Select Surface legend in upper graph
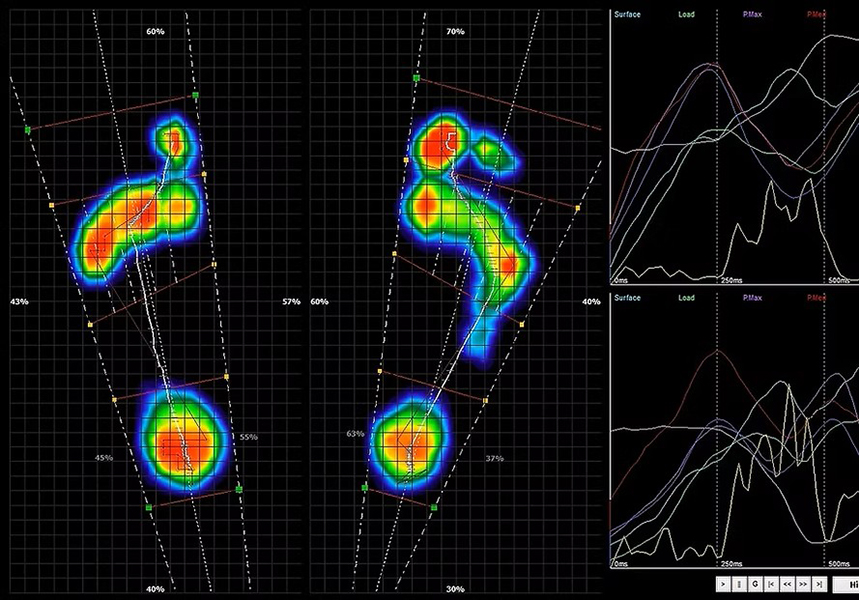859x600 pixels. click(627, 15)
